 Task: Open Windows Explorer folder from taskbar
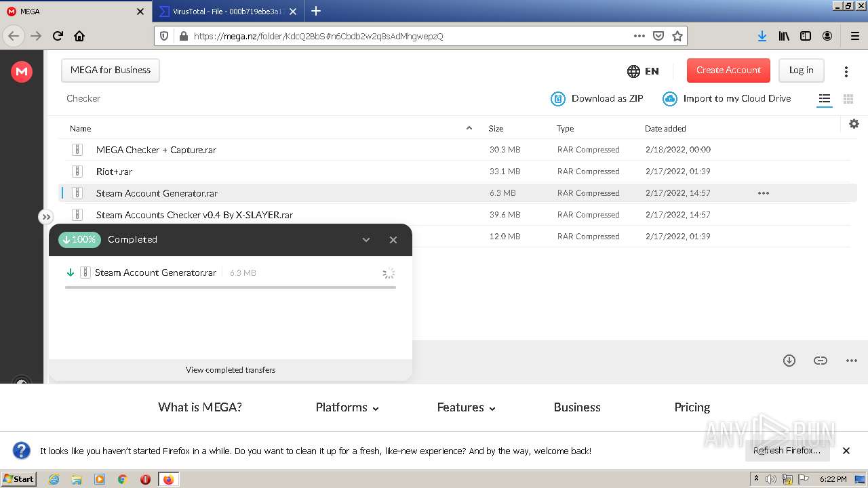tap(77, 479)
